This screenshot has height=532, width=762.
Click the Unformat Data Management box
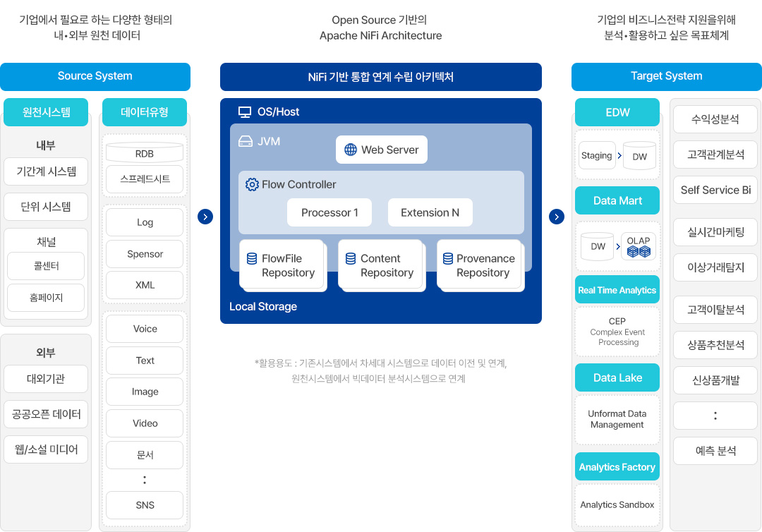click(617, 419)
